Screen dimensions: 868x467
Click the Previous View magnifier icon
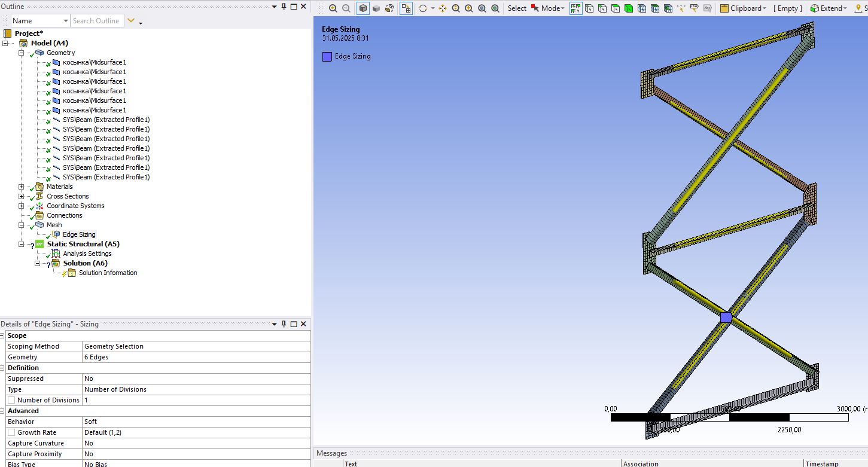click(x=333, y=8)
